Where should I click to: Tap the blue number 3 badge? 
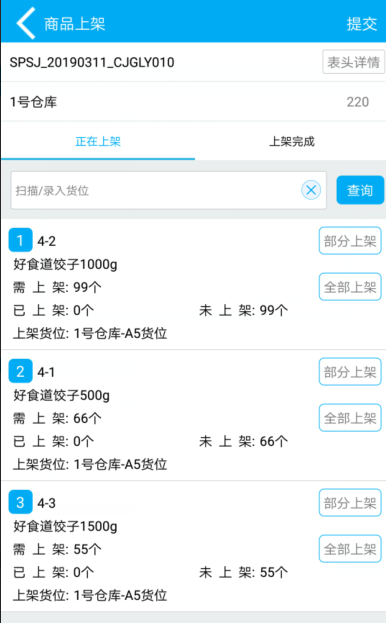tap(20, 502)
